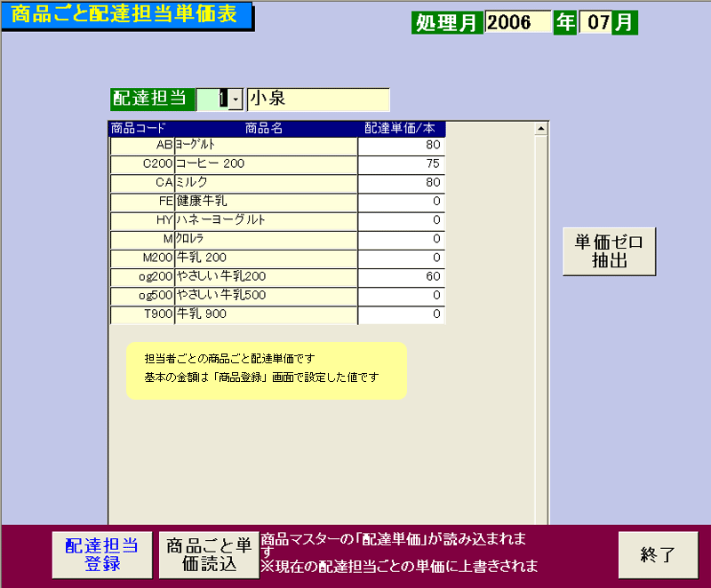Edit the price for コーヒー 200

[400, 163]
